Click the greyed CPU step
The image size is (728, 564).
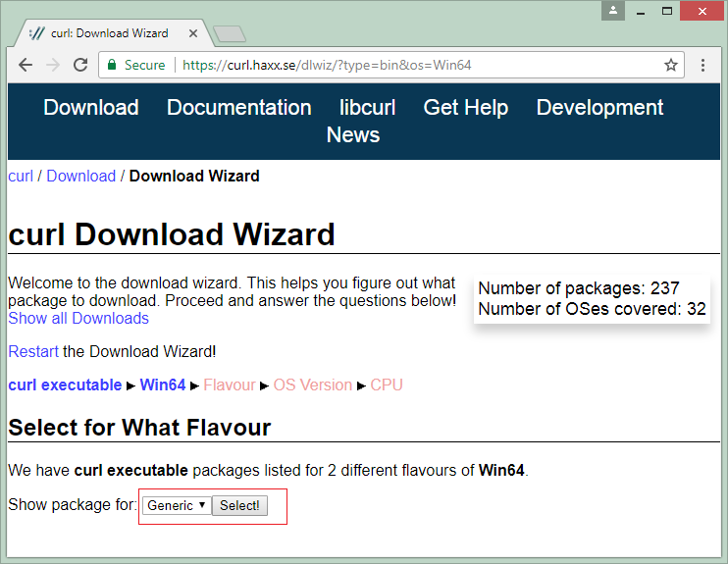tap(387, 385)
